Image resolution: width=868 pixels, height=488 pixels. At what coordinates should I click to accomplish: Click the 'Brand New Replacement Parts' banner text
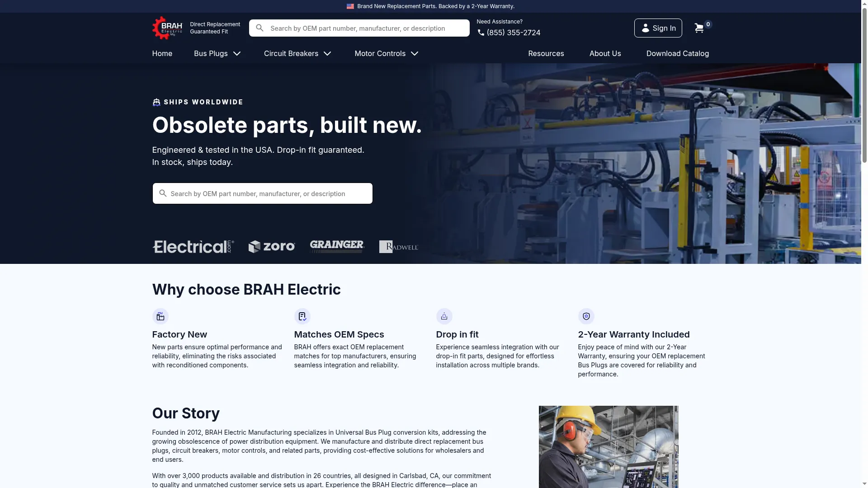(436, 6)
